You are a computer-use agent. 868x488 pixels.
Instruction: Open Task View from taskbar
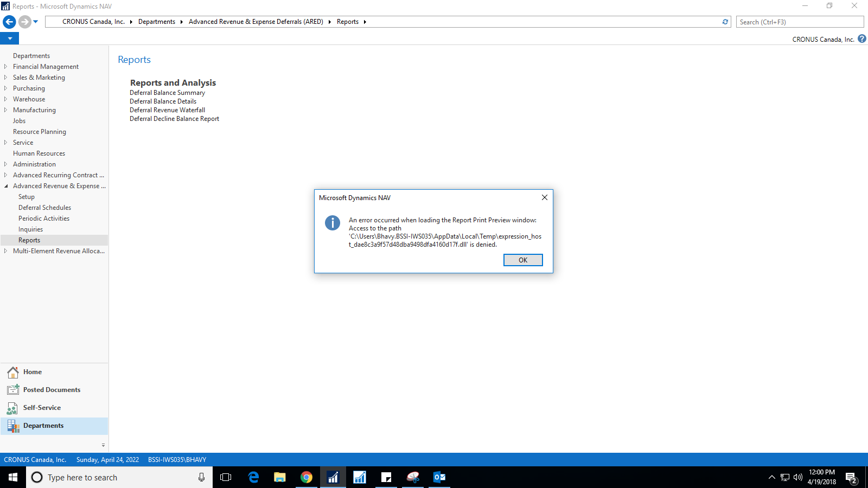click(226, 477)
